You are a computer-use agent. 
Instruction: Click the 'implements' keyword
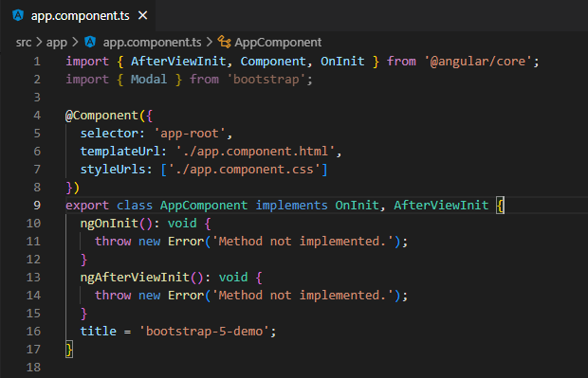pyautogui.click(x=291, y=206)
